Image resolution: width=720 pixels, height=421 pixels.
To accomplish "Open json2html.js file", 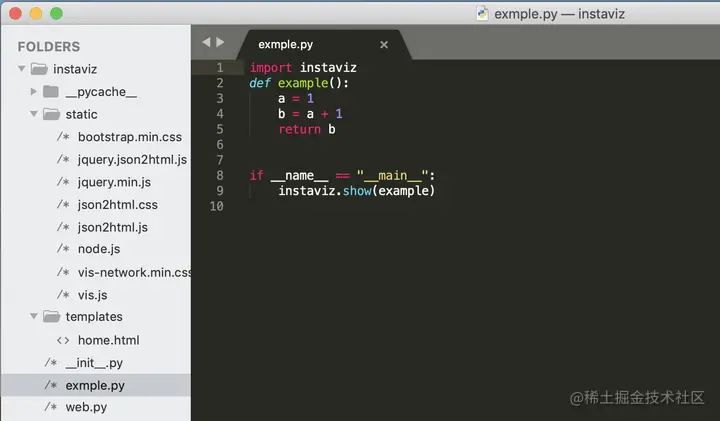I will 112,227.
